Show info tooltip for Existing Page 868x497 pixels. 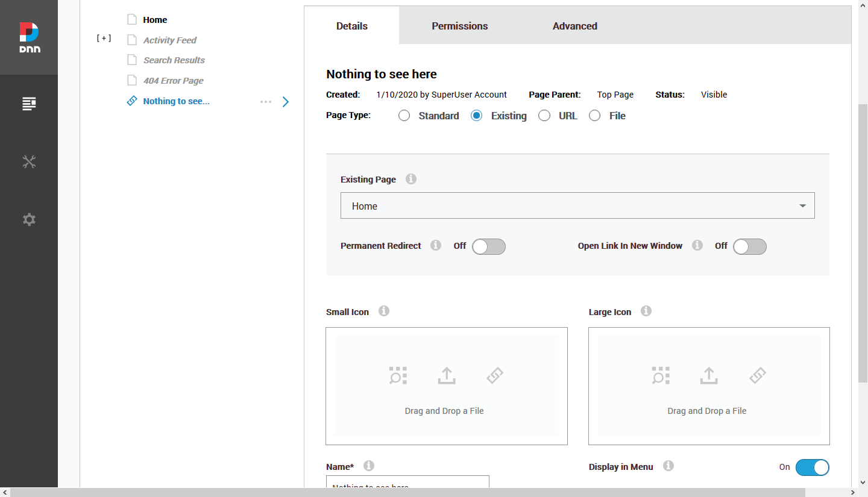(x=411, y=179)
